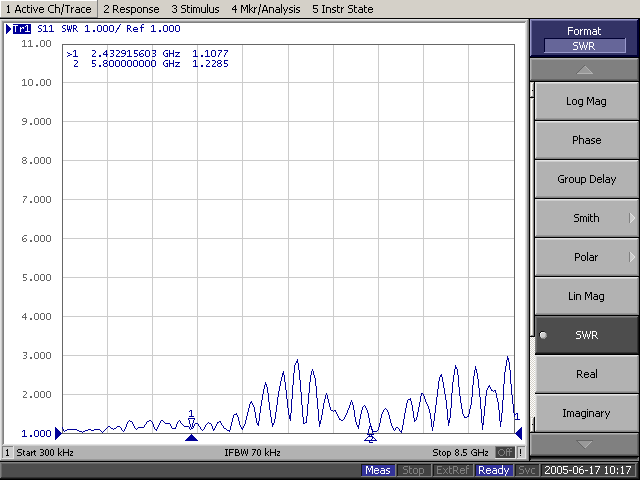This screenshot has height=480, width=640.
Task: Click the Tr1 active trace indicator
Action: coord(21,29)
